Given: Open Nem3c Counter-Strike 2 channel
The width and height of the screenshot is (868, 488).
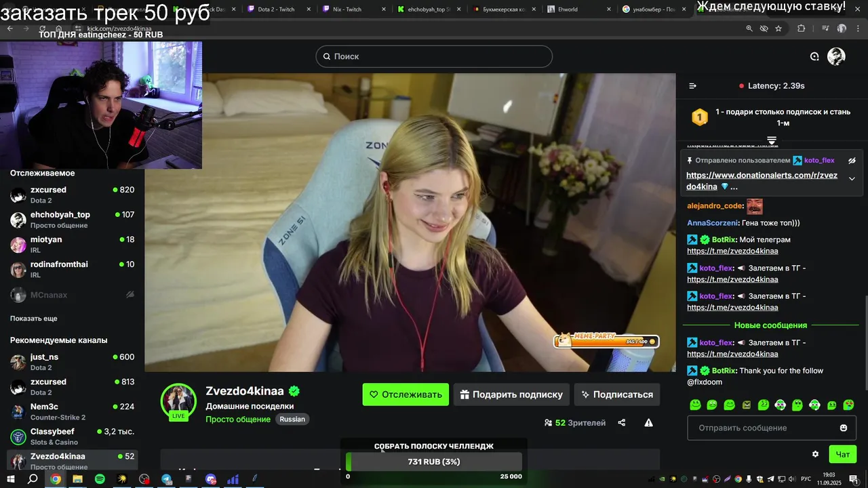Looking at the screenshot, I should click(x=72, y=411).
